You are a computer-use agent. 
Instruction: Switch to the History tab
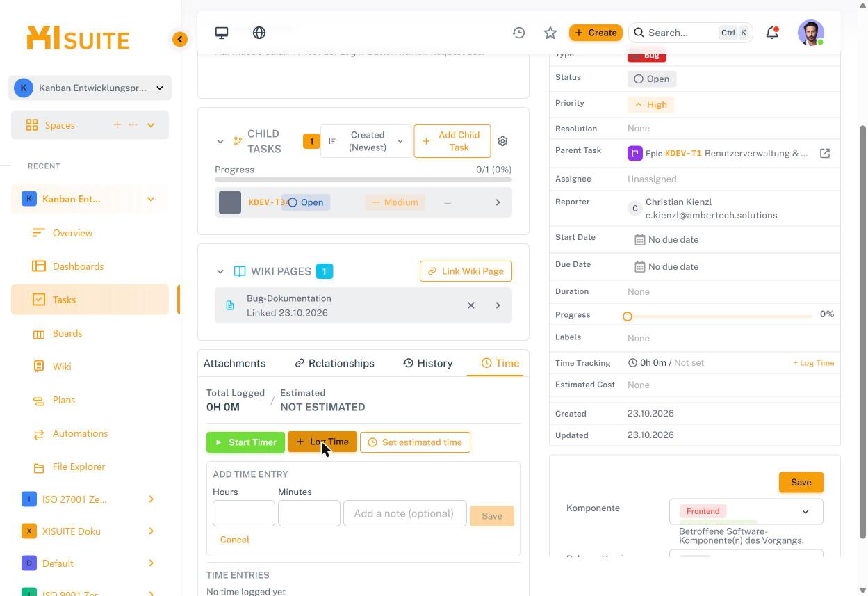click(428, 363)
